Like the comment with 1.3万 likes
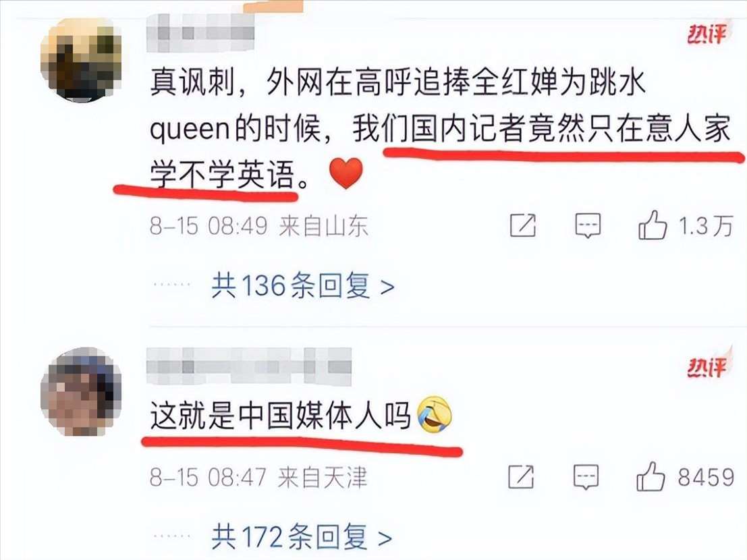Viewport: 747px width, 560px height. 653,225
